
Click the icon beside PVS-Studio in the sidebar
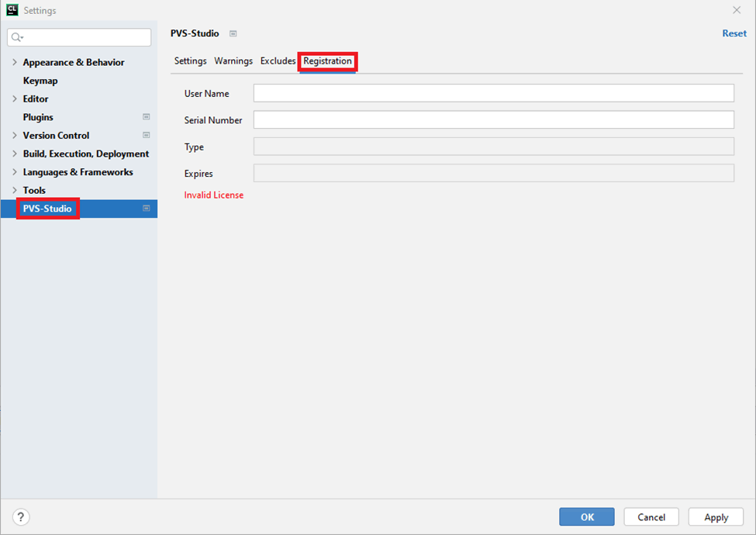pos(146,209)
